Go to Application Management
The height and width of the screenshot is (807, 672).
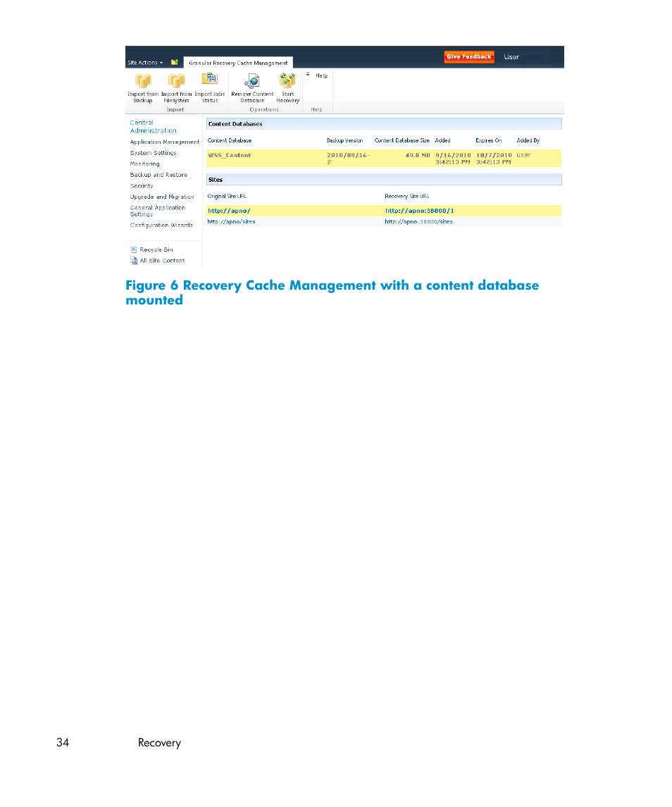(x=165, y=142)
